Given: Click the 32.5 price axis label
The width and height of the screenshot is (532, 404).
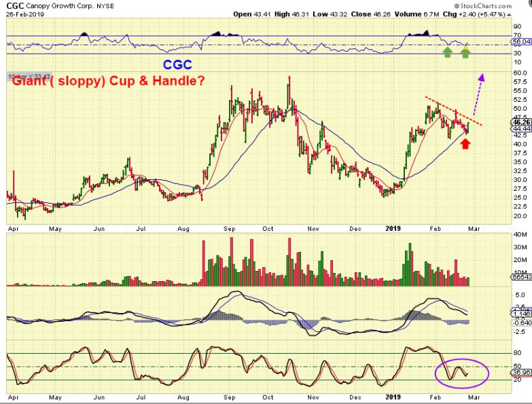Looking at the screenshot, I should [520, 171].
